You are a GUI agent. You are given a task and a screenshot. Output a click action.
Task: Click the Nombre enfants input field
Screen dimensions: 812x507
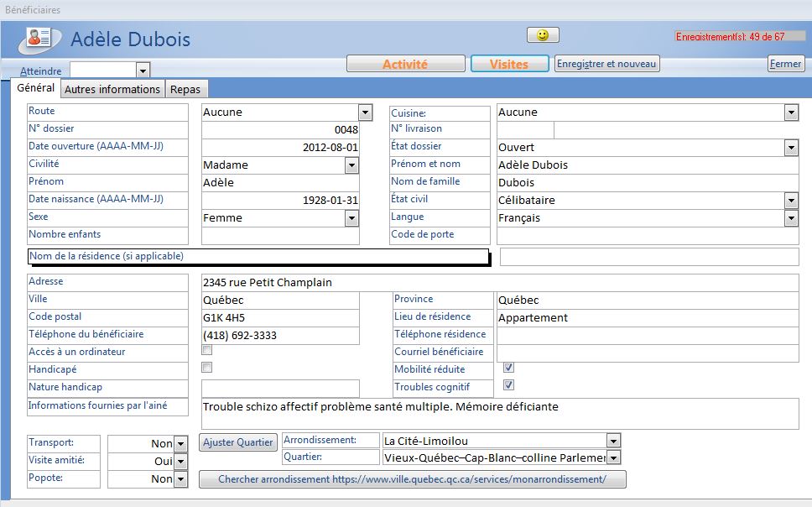coord(280,235)
